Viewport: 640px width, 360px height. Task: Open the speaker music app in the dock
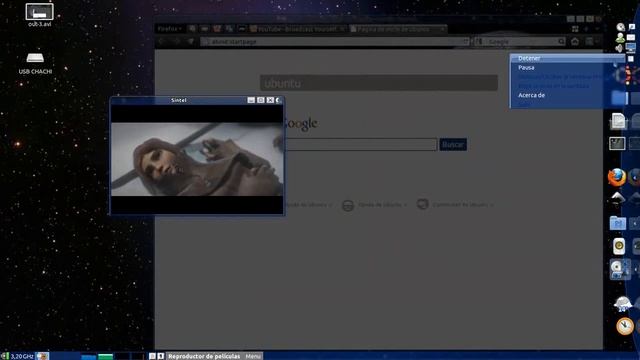click(x=619, y=246)
